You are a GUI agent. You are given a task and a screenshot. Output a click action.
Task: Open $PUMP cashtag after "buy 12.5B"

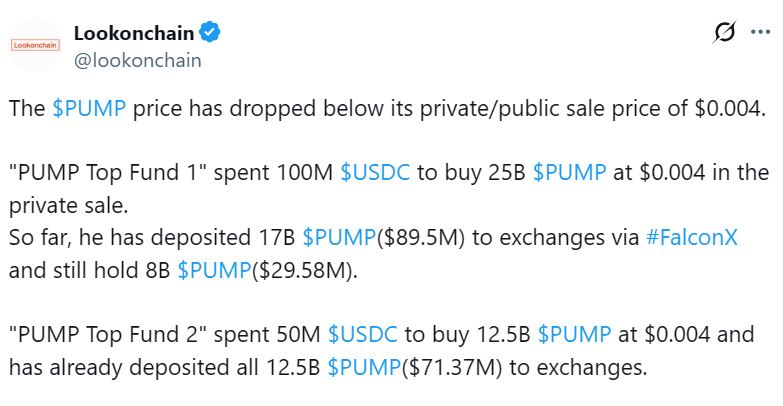pyautogui.click(x=574, y=333)
